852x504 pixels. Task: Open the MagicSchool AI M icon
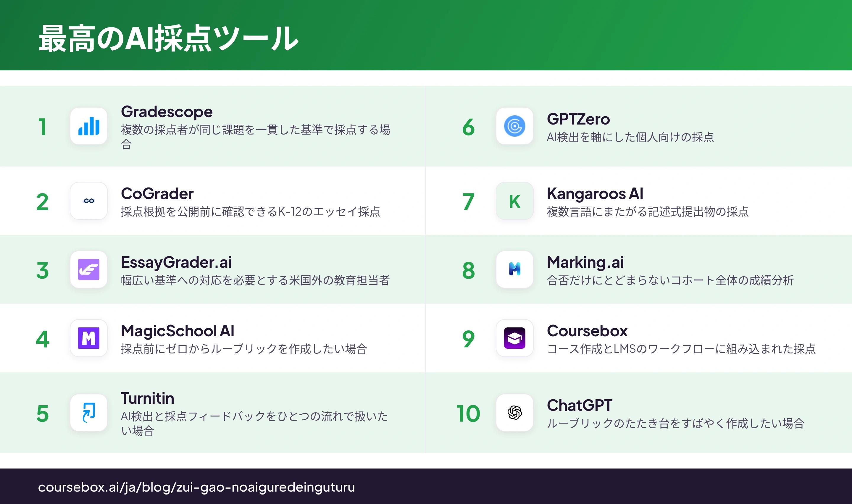pos(89,338)
